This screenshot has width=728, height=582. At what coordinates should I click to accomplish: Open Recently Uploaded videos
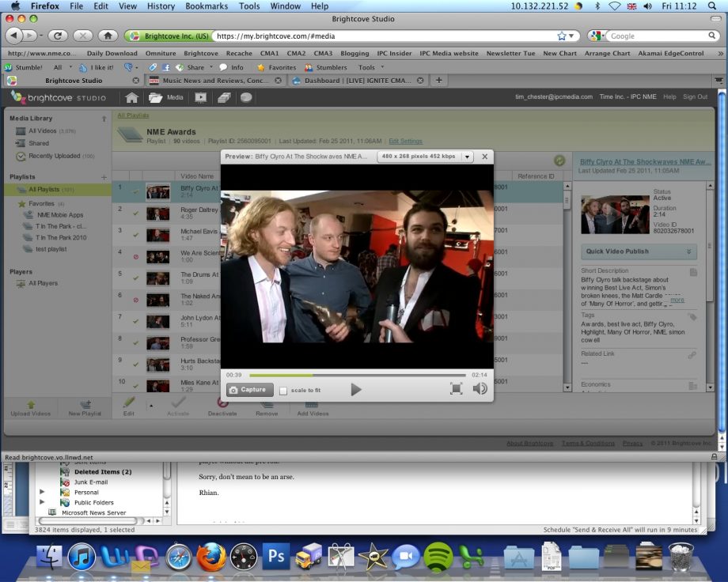click(55, 156)
